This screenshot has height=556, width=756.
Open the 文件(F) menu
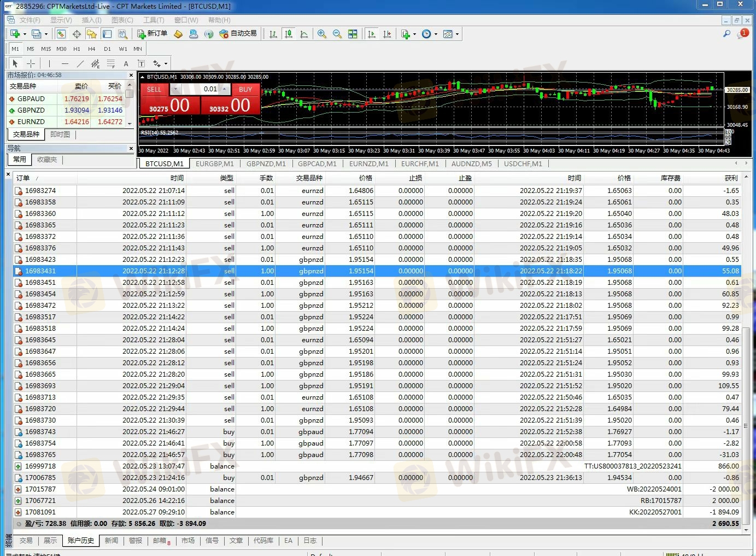(29, 20)
